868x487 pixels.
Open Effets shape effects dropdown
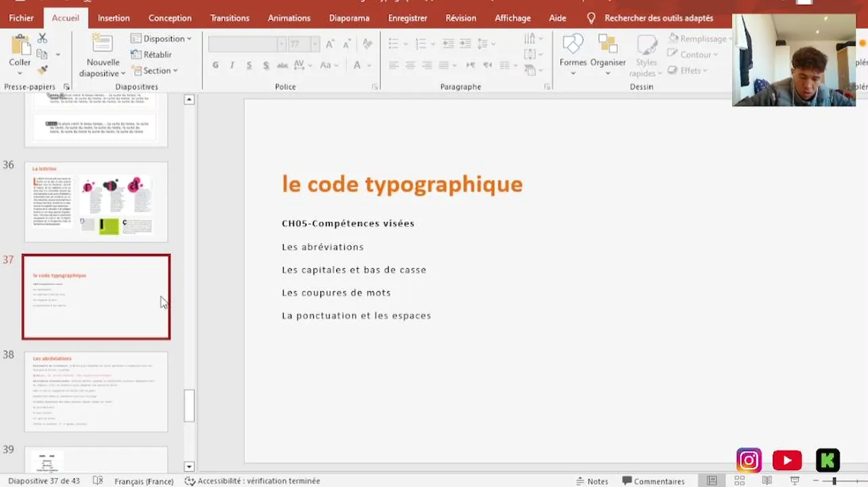[x=688, y=70]
